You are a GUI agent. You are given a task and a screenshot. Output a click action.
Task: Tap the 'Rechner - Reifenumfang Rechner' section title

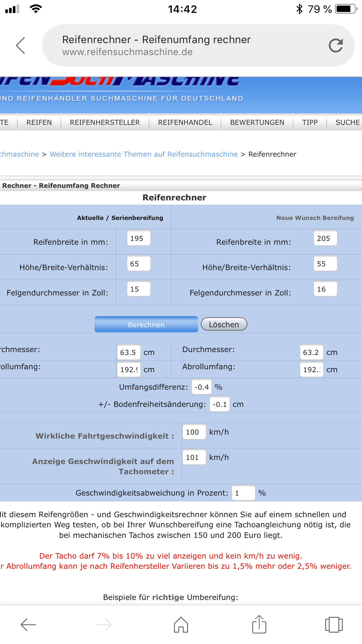61,185
